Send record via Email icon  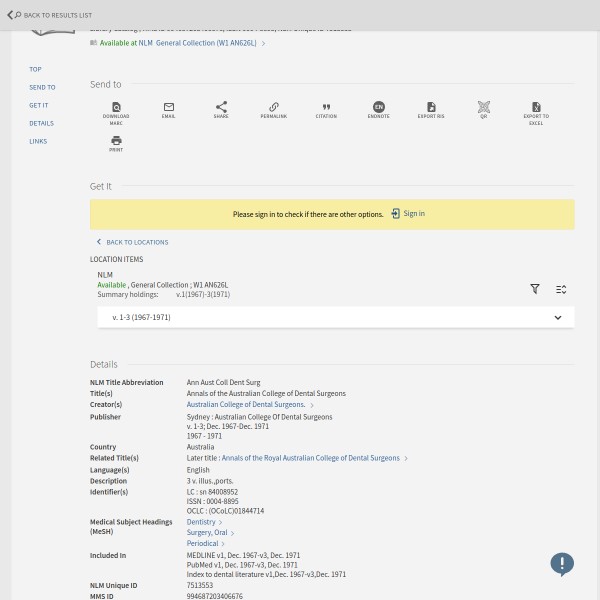tap(168, 107)
